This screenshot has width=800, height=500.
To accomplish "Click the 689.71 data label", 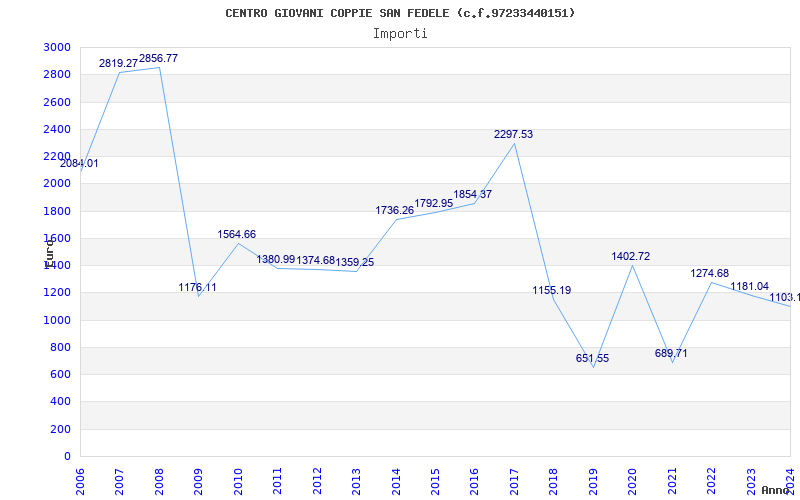I will (671, 353).
